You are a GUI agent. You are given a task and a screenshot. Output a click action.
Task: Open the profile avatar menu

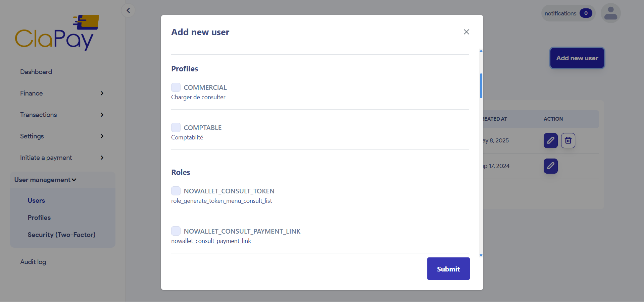click(610, 13)
